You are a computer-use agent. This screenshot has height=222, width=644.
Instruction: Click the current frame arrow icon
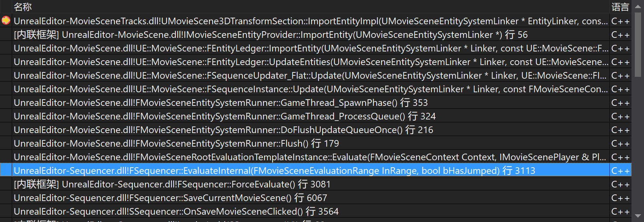(6, 21)
